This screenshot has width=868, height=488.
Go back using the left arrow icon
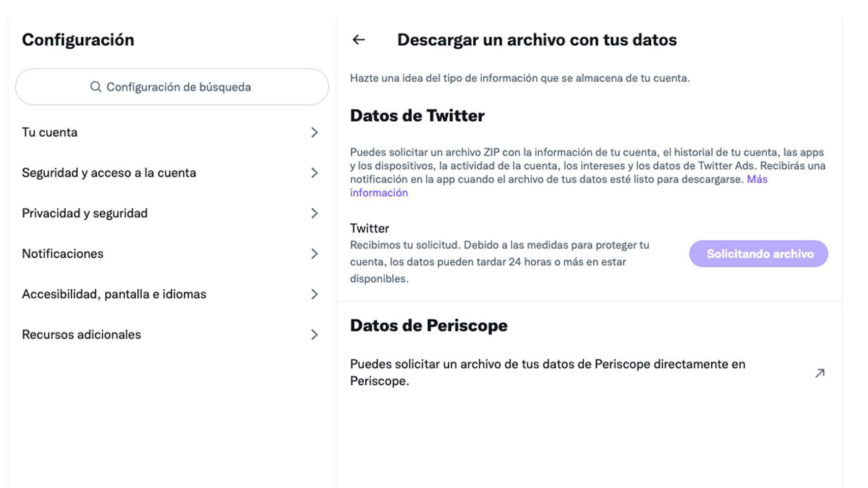coord(359,40)
